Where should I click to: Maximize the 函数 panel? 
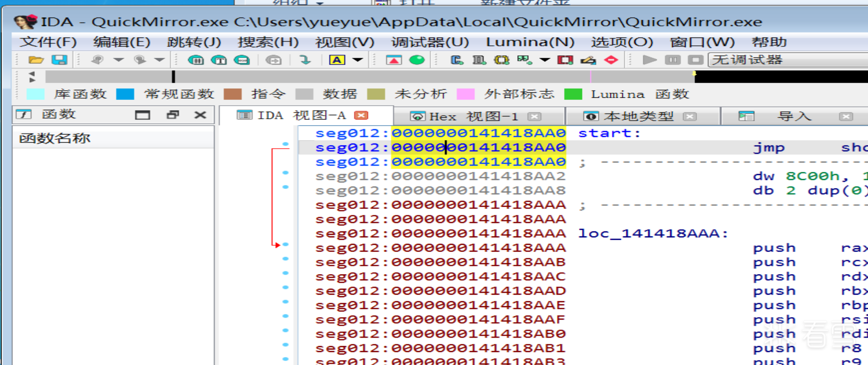tap(143, 115)
